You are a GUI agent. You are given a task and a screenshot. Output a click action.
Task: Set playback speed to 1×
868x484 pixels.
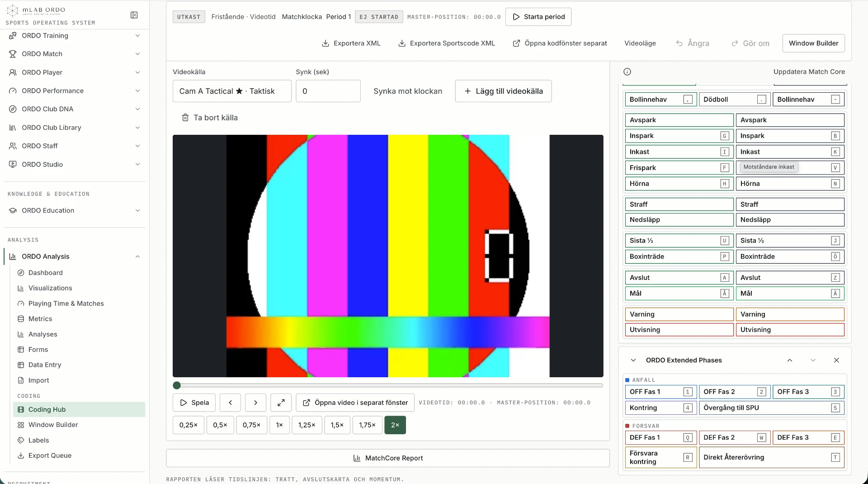(x=279, y=425)
